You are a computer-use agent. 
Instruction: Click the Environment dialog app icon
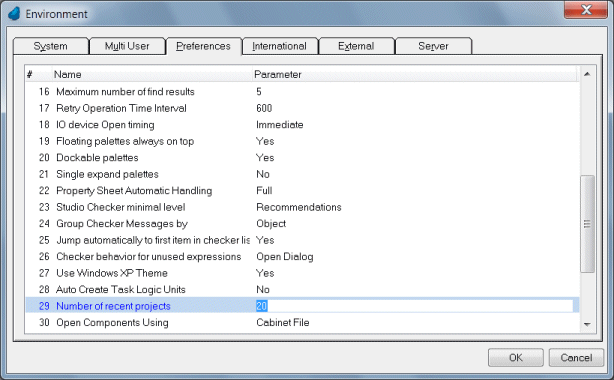tap(14, 13)
